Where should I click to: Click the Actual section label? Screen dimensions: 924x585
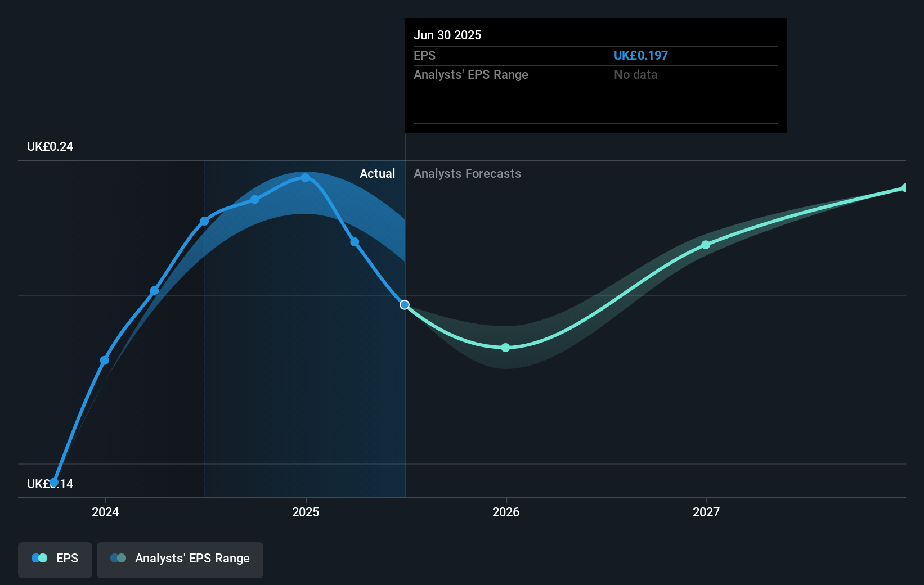pos(377,174)
